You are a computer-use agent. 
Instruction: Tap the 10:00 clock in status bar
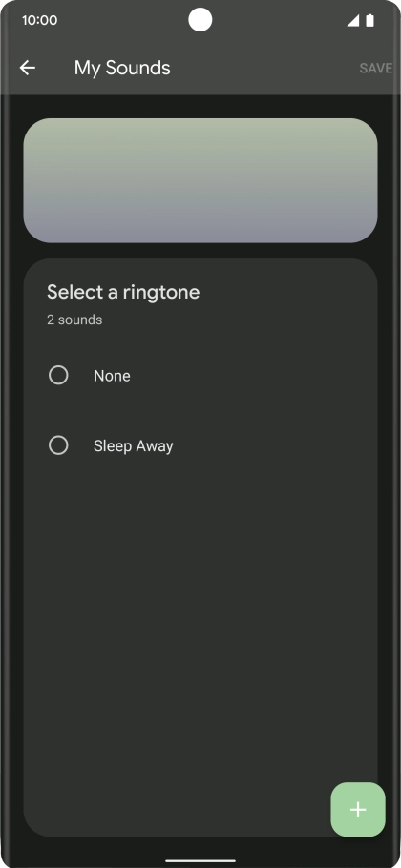(x=39, y=20)
